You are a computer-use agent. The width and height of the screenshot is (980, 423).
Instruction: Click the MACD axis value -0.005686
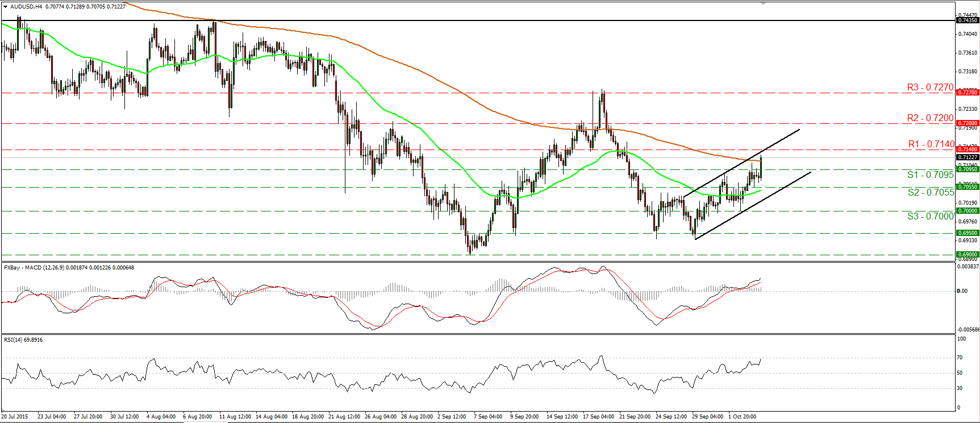968,330
